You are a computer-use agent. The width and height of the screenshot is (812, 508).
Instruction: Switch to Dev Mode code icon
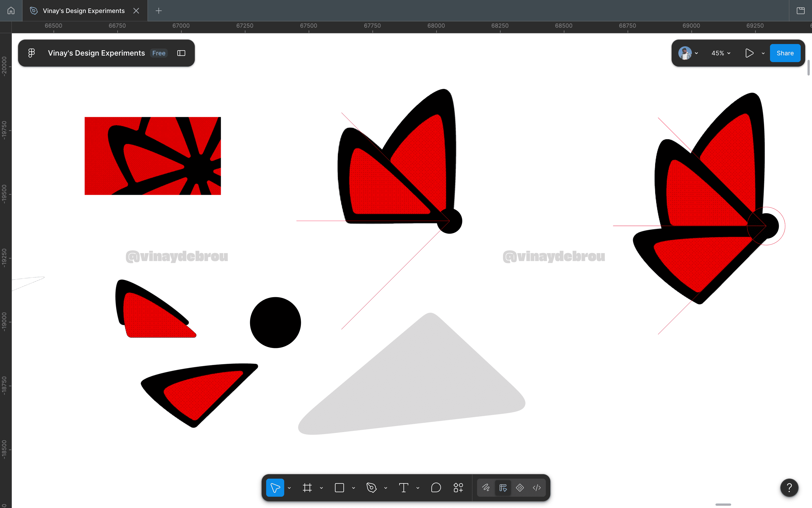tap(537, 487)
